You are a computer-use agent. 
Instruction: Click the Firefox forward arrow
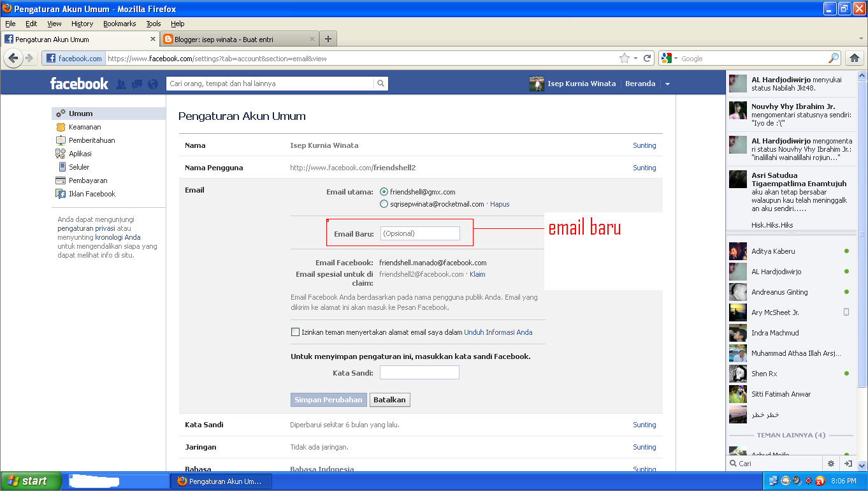[29, 58]
